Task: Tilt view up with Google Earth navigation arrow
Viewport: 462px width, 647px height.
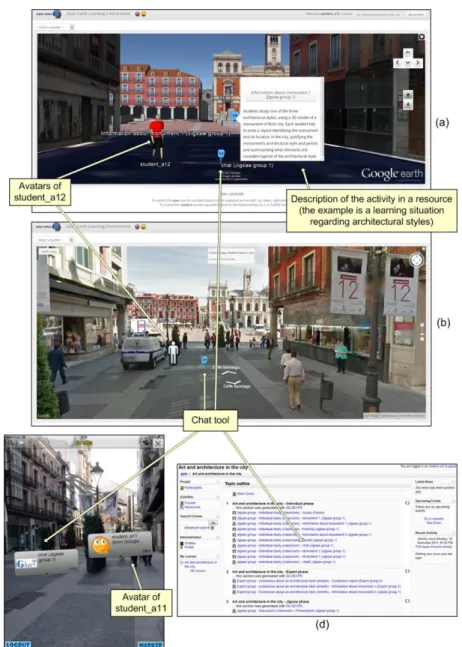Action: (408, 53)
